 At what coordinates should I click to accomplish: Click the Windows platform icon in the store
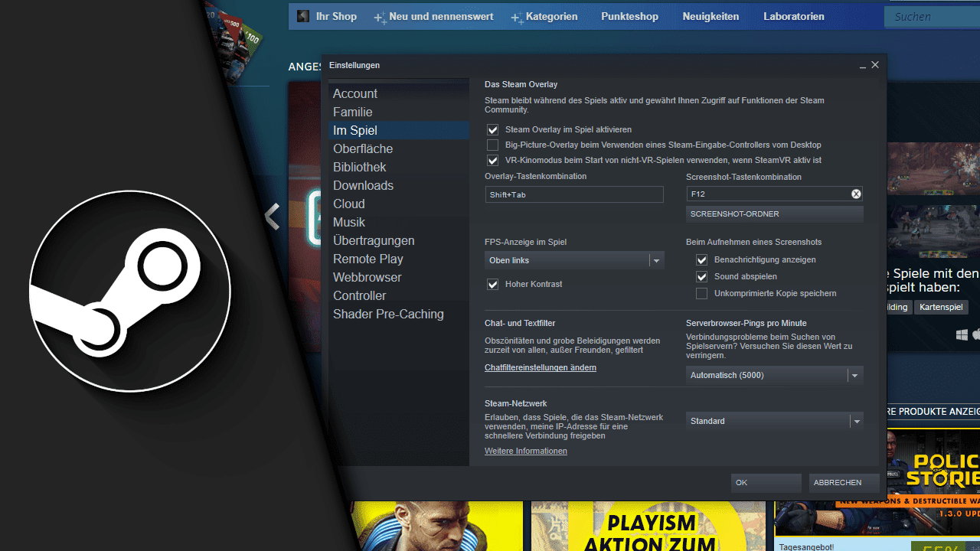(962, 334)
